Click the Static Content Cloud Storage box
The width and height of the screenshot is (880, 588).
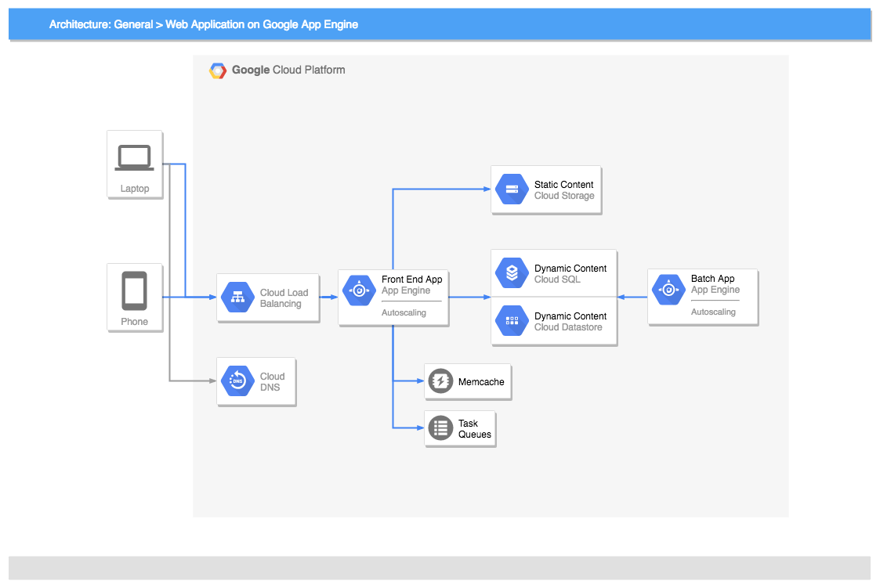point(545,189)
